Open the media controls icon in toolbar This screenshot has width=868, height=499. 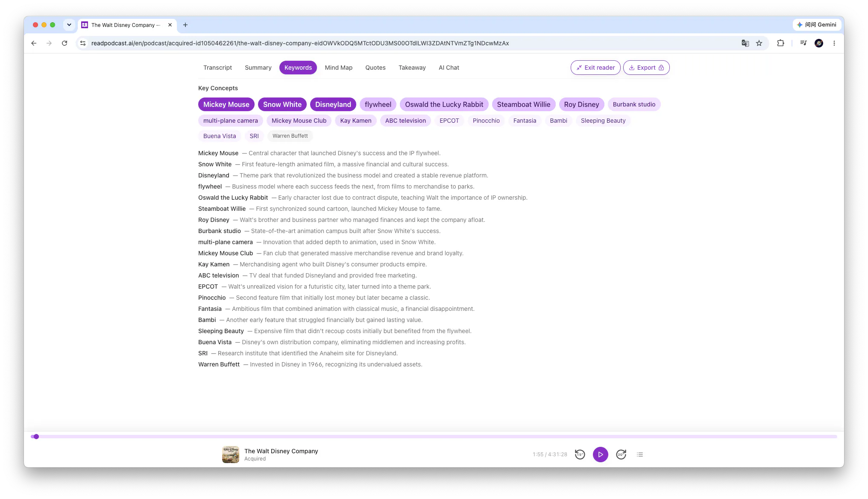(x=803, y=43)
